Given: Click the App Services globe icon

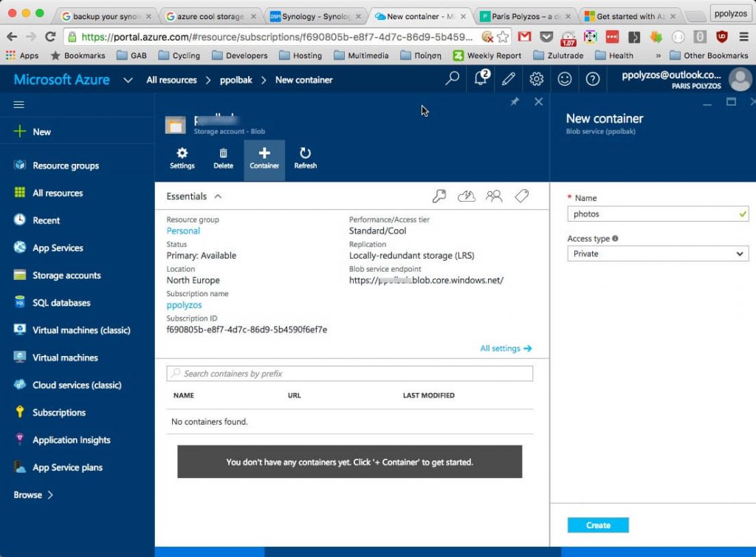Looking at the screenshot, I should (20, 247).
